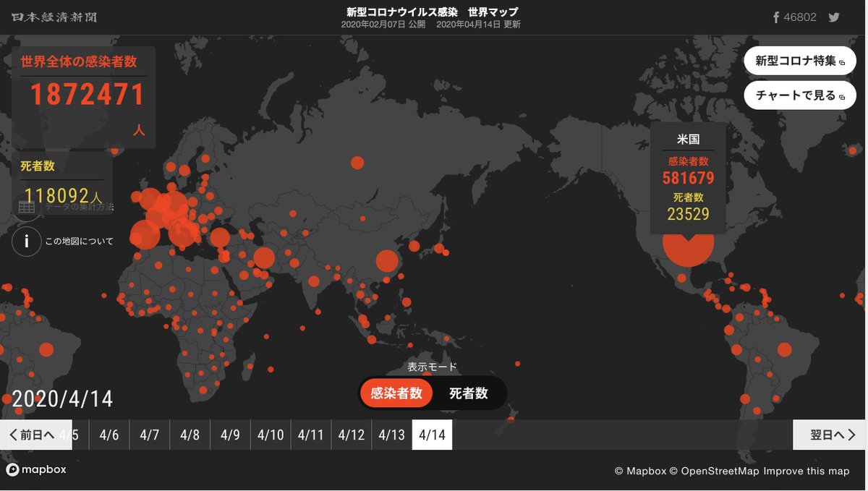This screenshot has height=491, width=868.
Task: Open the 'この地図について' info icon
Action: [x=27, y=241]
